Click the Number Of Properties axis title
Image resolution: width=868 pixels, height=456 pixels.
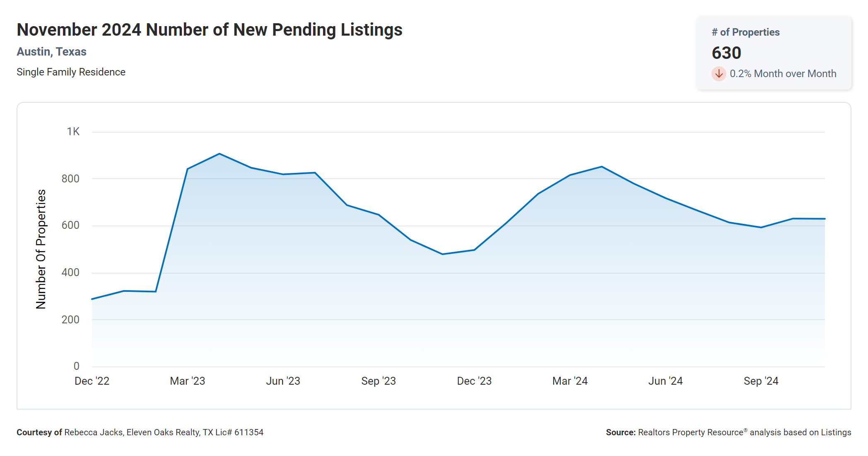pyautogui.click(x=41, y=249)
